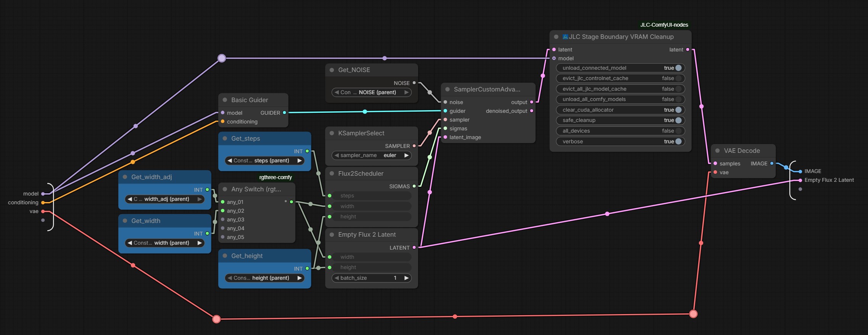The image size is (868, 335).
Task: Click the subgraph conditioning input label
Action: click(x=23, y=202)
